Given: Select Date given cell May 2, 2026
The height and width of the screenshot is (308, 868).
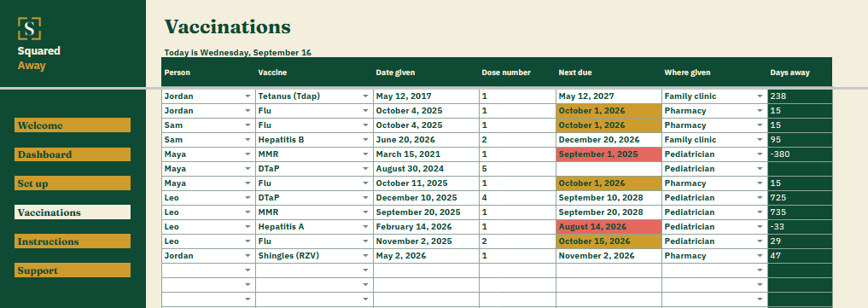Looking at the screenshot, I should (426, 255).
